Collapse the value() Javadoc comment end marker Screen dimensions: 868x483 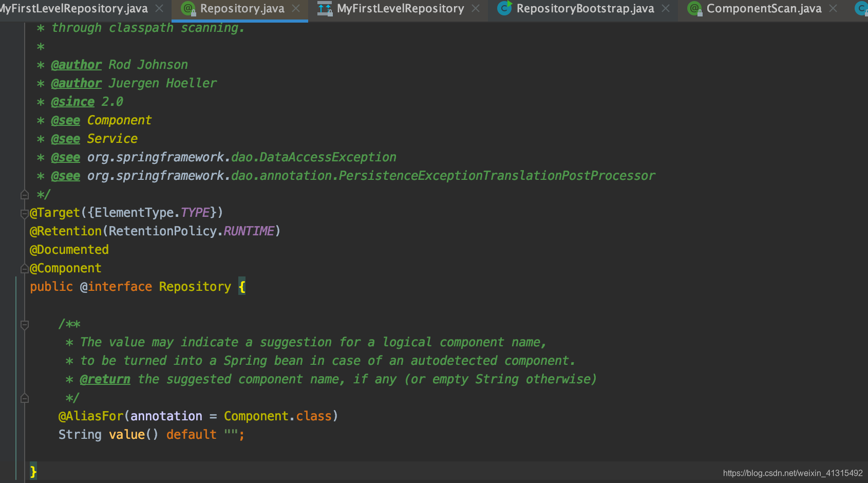24,398
